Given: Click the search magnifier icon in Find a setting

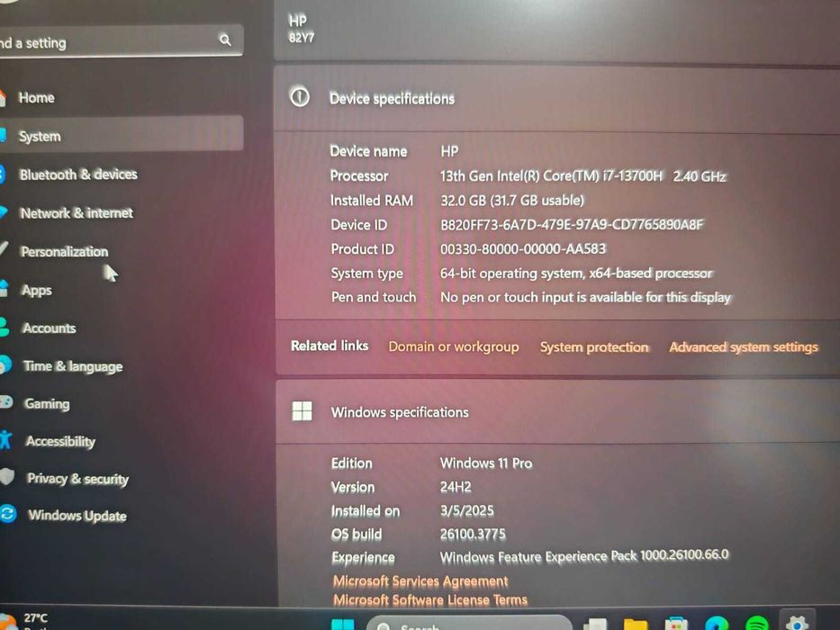Looking at the screenshot, I should pos(226,40).
